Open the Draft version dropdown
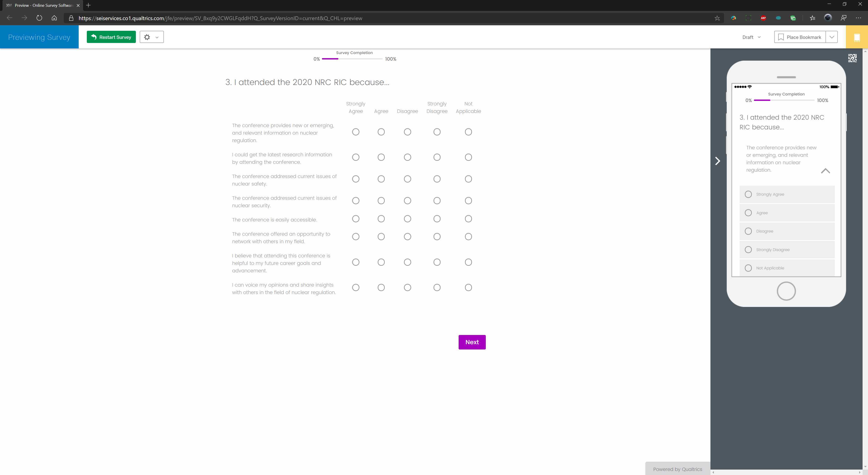 pyautogui.click(x=751, y=37)
